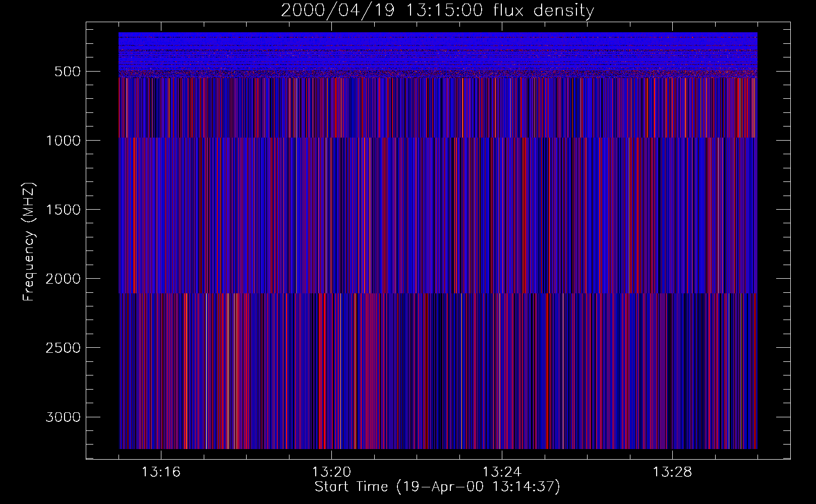Click the "Start Time (19-Apr-00 13:14:37)" x-axis label
The image size is (816, 504).
pyautogui.click(x=437, y=487)
